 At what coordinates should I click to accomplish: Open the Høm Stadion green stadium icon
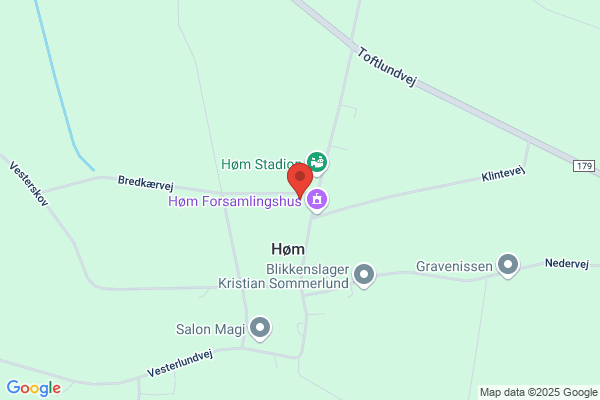(x=317, y=163)
